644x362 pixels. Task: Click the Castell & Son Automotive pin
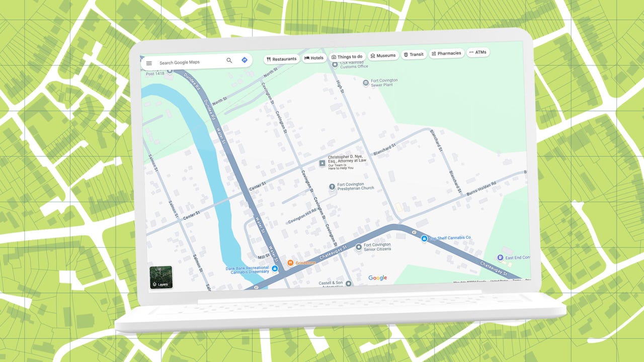click(349, 284)
